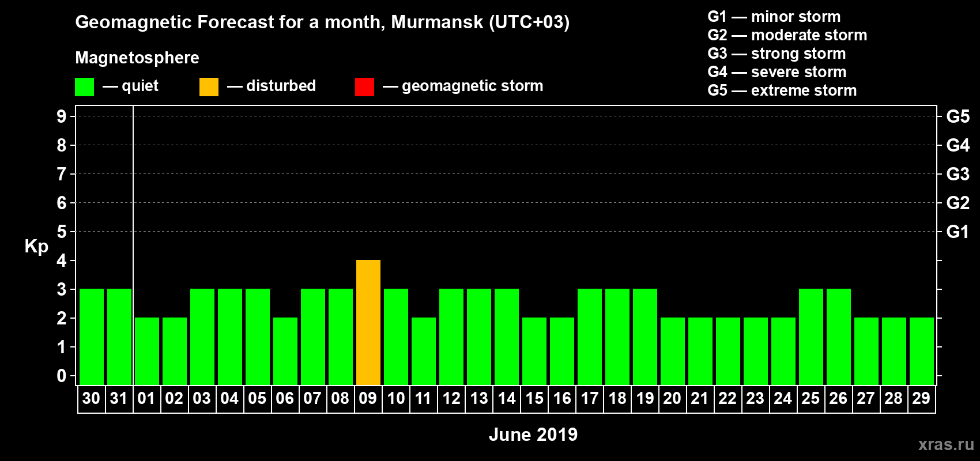This screenshot has height=461, width=980.
Task: Click the green bar for day 25
Action: click(811, 337)
